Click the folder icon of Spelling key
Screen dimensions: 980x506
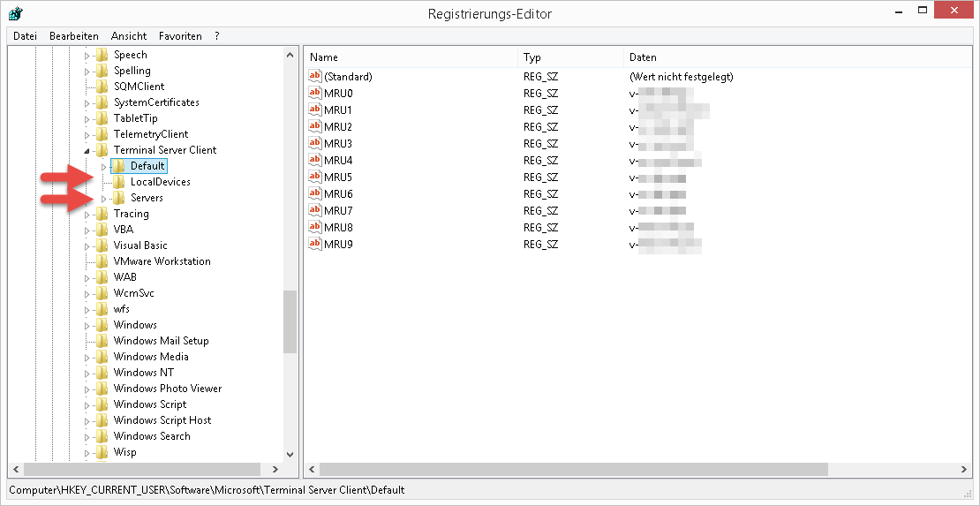pos(102,71)
